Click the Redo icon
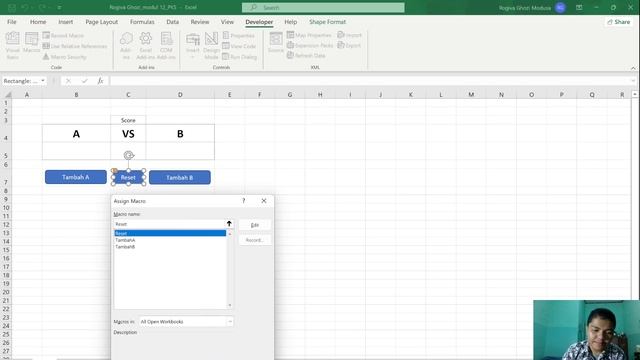The image size is (640, 360). (42, 7)
